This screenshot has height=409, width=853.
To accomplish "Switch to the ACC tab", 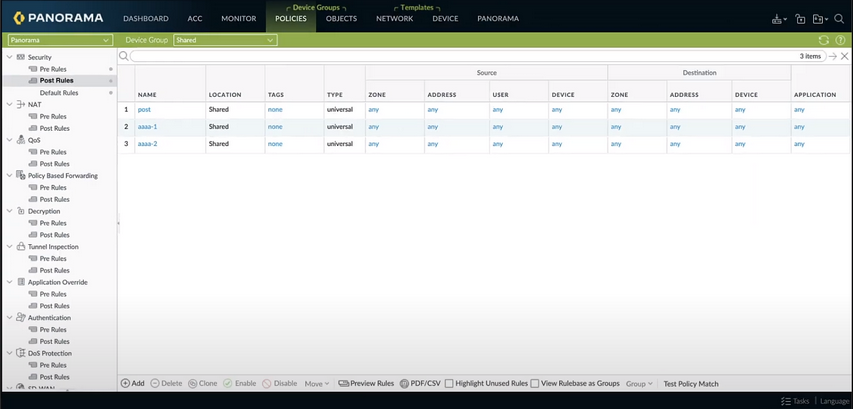I will [195, 18].
